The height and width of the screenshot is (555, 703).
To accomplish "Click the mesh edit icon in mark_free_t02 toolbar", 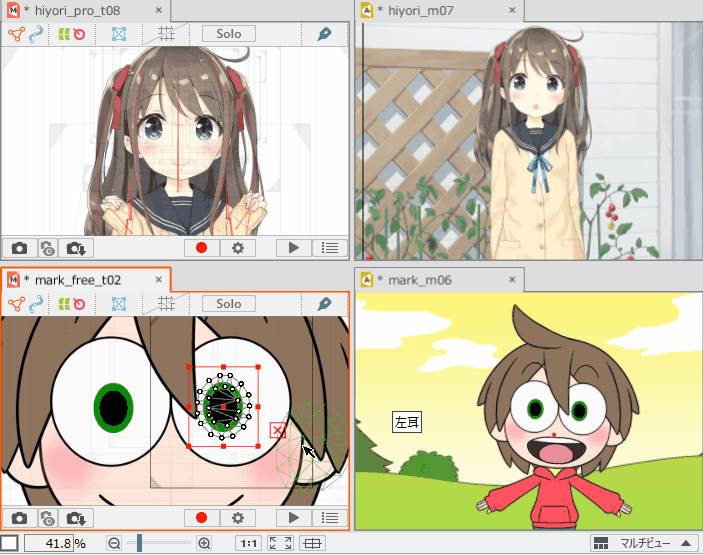I will coord(119,303).
